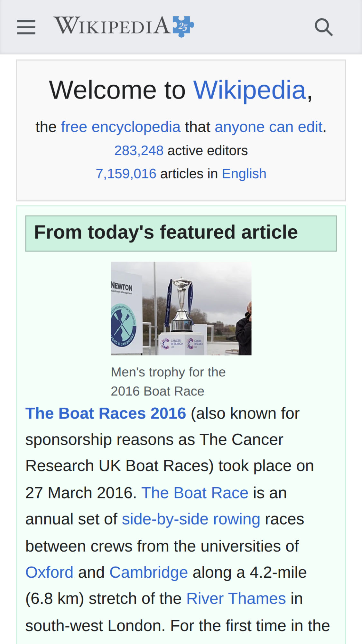Click the "Welcome to" heading text
The width and height of the screenshot is (362, 644).
[117, 90]
